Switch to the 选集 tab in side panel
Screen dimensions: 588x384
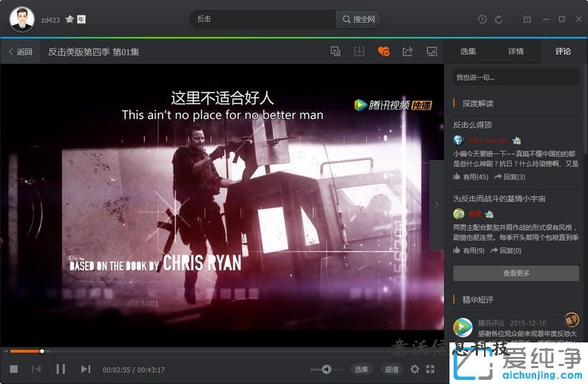[468, 51]
